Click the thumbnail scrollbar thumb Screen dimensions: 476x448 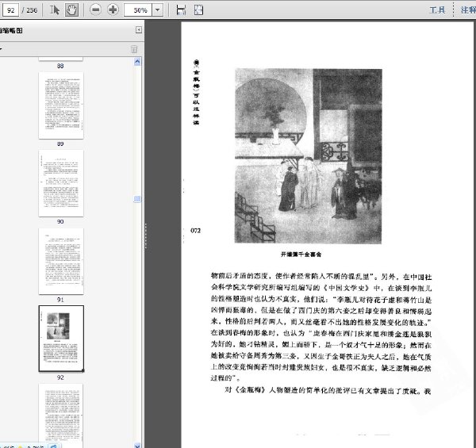137,199
